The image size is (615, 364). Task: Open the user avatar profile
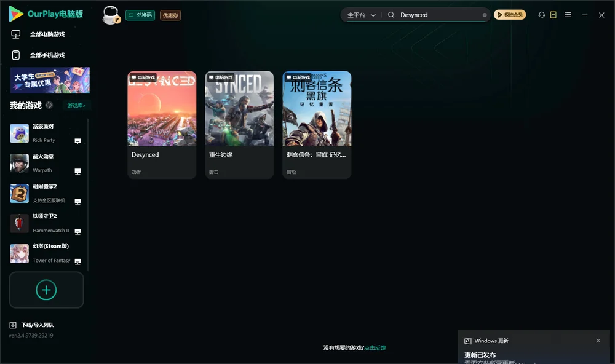(x=111, y=15)
